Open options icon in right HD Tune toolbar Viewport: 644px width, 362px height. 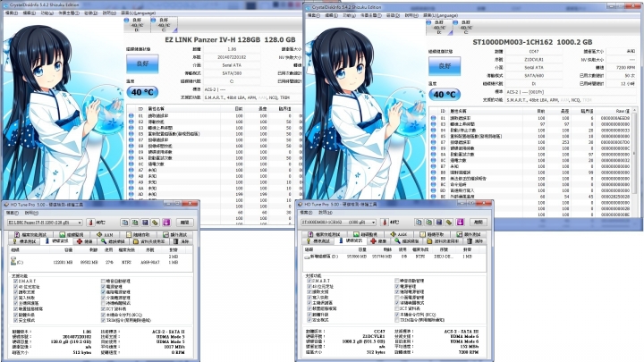tap(449, 222)
